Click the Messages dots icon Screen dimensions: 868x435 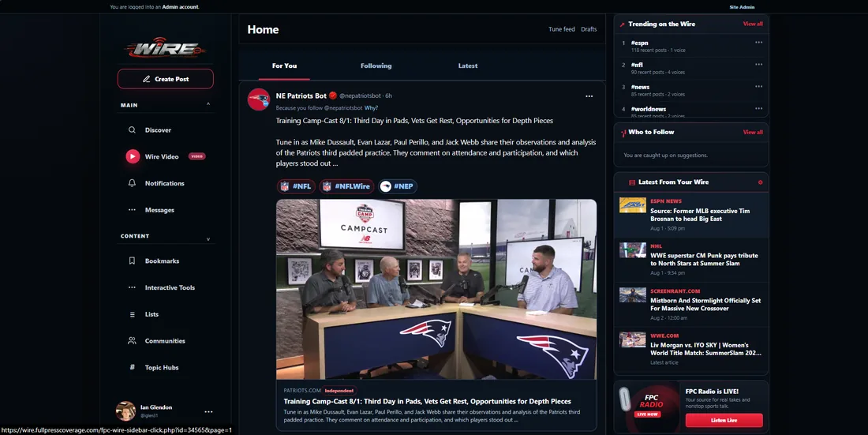(x=132, y=209)
